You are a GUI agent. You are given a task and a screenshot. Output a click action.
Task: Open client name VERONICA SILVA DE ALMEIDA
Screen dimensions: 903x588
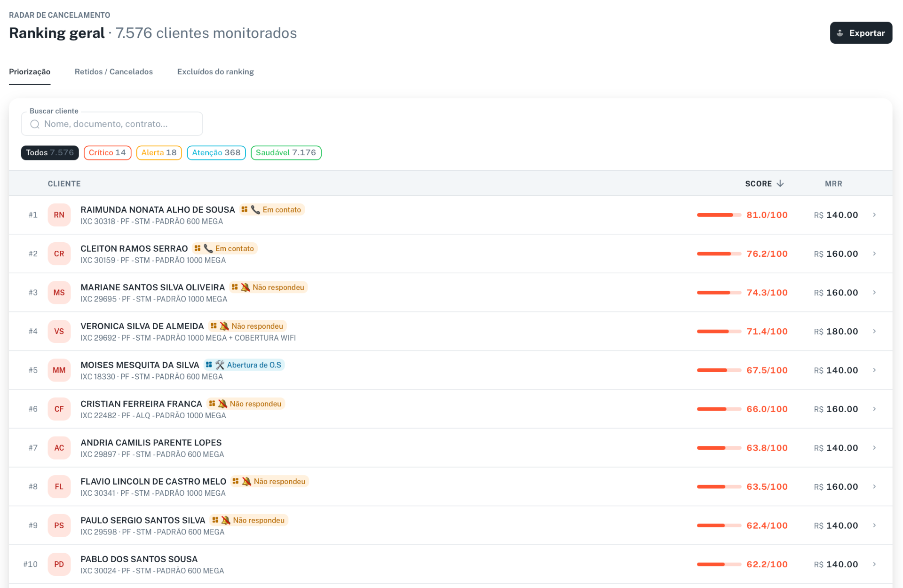pyautogui.click(x=142, y=326)
